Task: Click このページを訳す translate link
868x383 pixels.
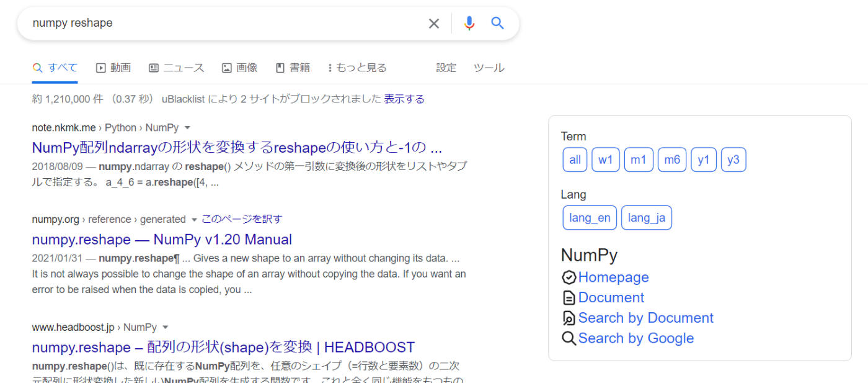Action: click(x=242, y=219)
